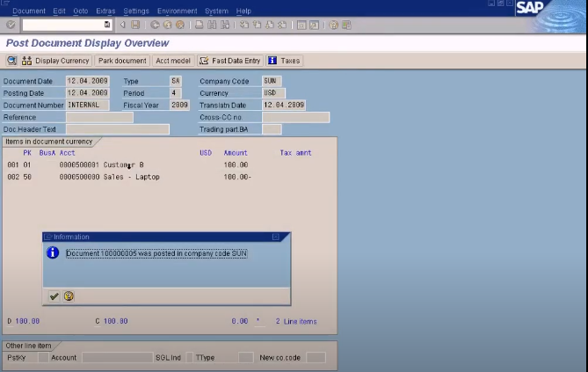Click the Choose magnifier detail icon
The height and width of the screenshot is (372, 588).
pos(11,61)
